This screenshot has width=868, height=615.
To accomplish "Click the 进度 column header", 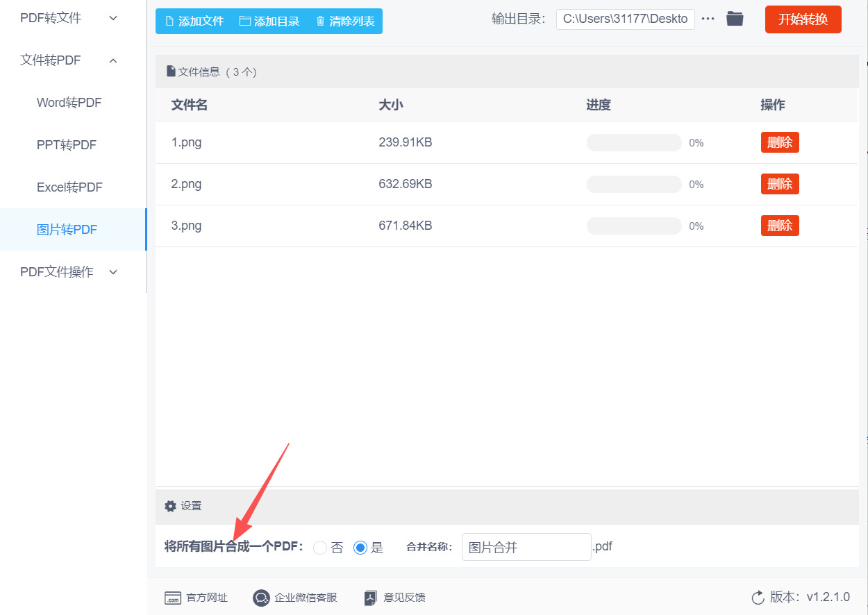I will click(x=599, y=105).
